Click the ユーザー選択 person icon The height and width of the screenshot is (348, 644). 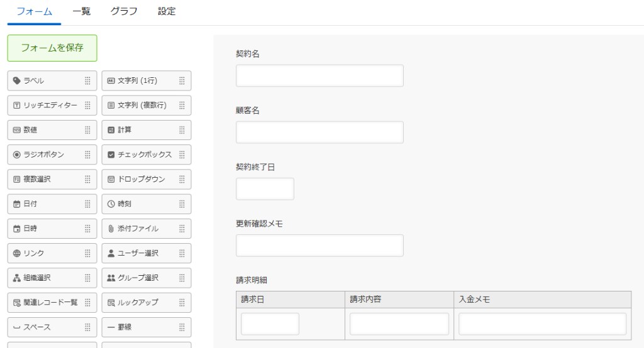point(111,253)
